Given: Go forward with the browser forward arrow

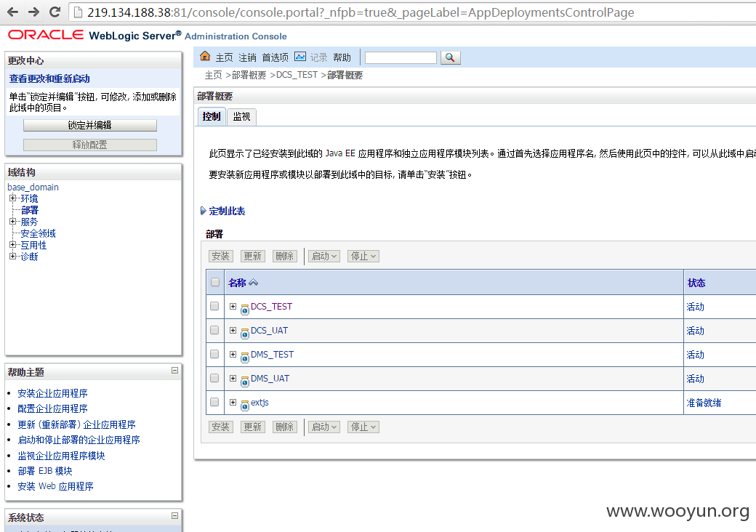Looking at the screenshot, I should [33, 12].
